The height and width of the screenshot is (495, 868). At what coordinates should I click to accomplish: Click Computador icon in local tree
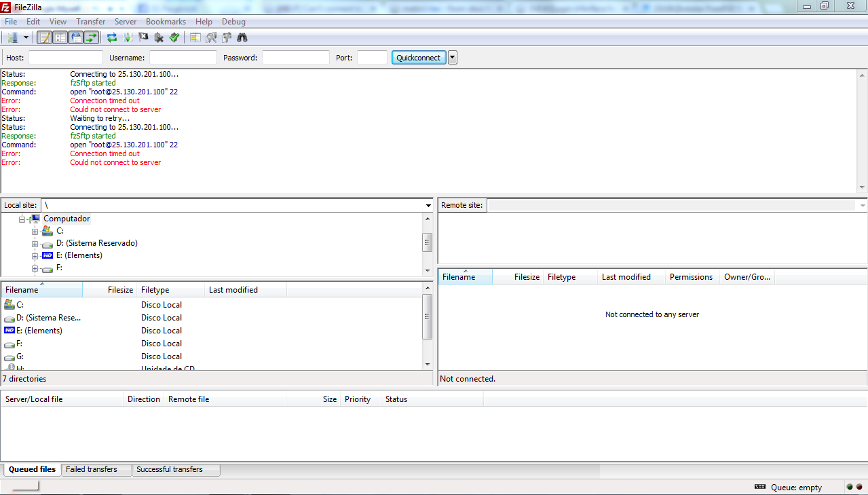point(35,219)
